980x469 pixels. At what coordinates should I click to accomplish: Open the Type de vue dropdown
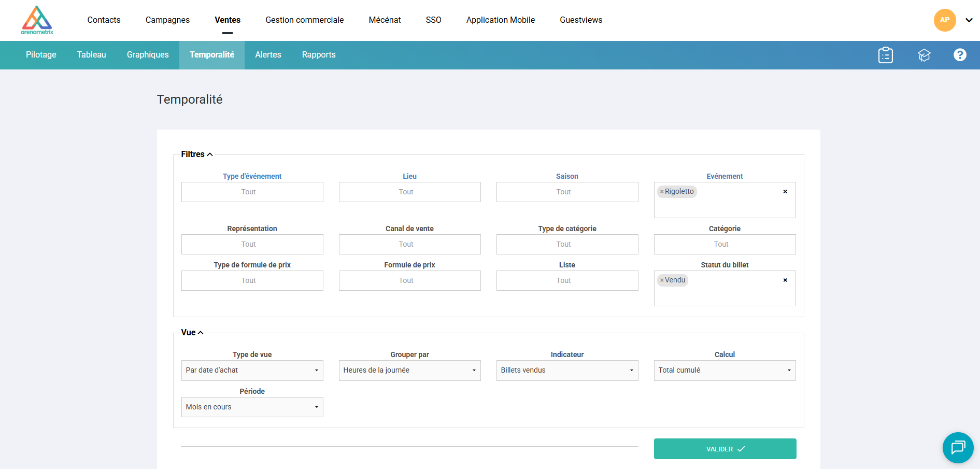tap(252, 371)
